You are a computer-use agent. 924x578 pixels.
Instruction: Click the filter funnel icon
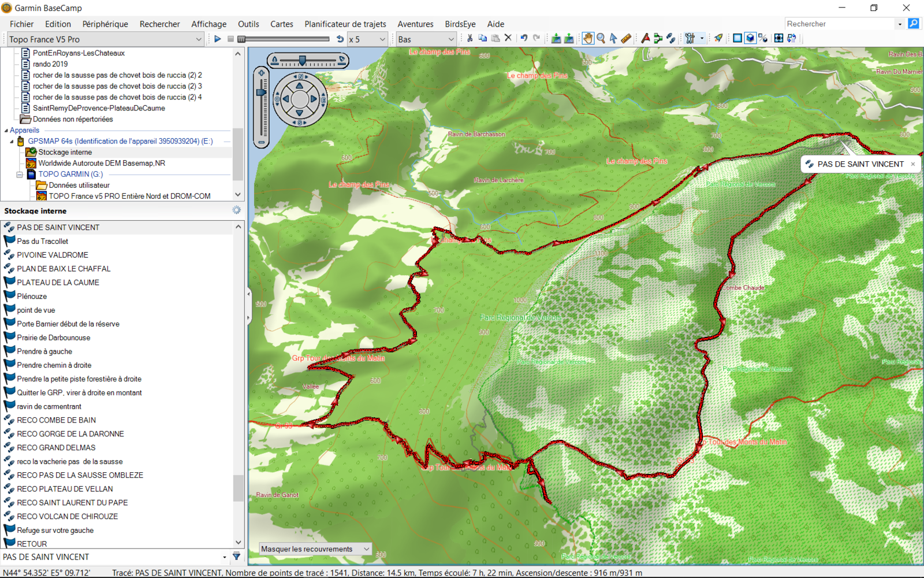tap(236, 556)
